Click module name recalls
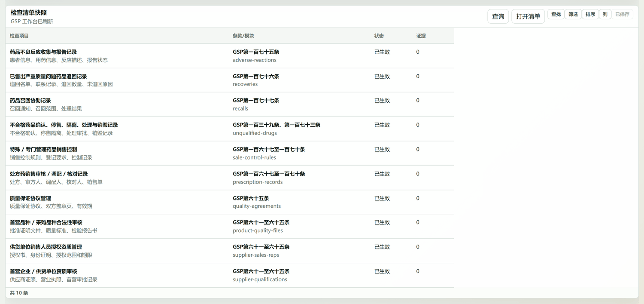Screen dimensions: 644x304 click(x=240, y=108)
